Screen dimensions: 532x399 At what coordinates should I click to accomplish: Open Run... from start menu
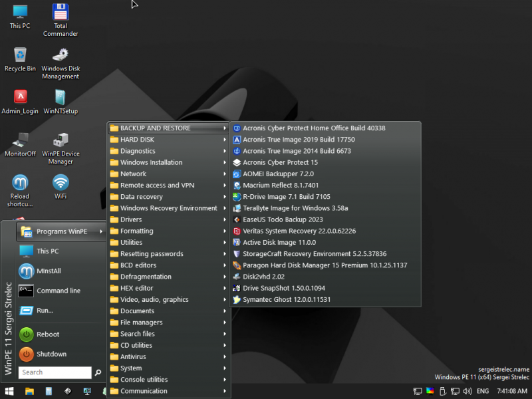pos(61,311)
